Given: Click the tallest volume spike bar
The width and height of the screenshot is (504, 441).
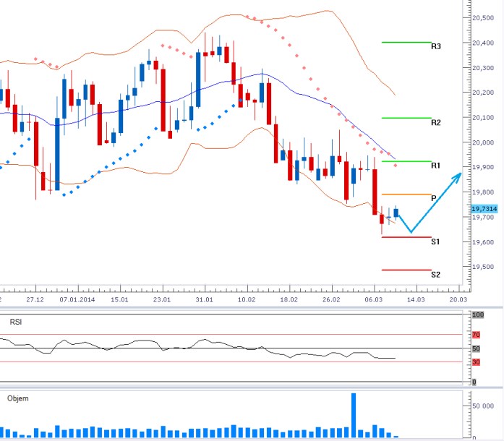Looking at the screenshot, I should (354, 415).
